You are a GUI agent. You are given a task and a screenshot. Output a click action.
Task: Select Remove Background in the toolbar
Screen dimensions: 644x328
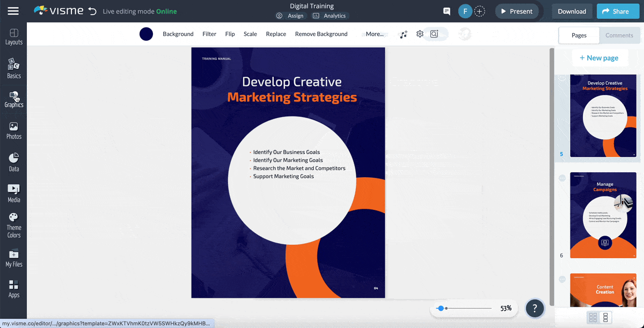[x=321, y=33]
